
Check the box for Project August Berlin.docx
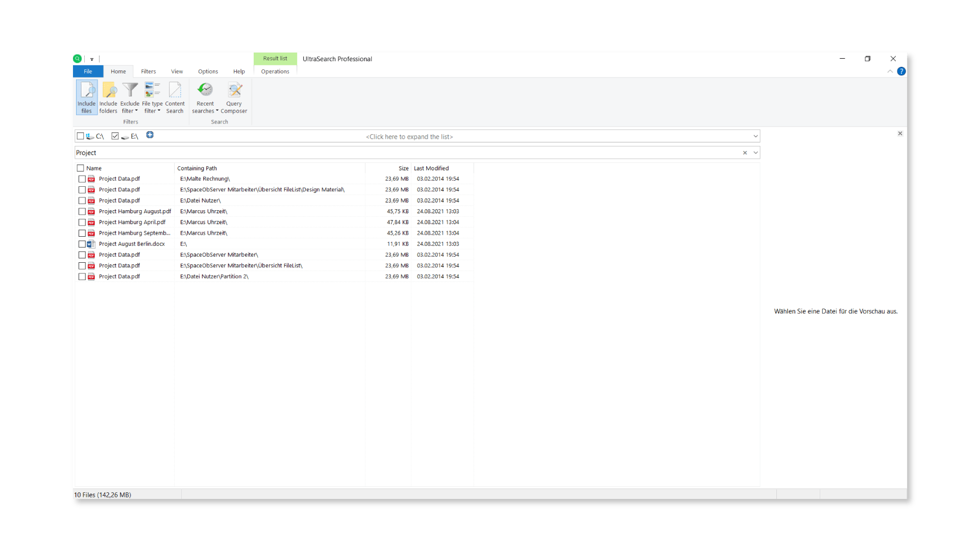(82, 244)
